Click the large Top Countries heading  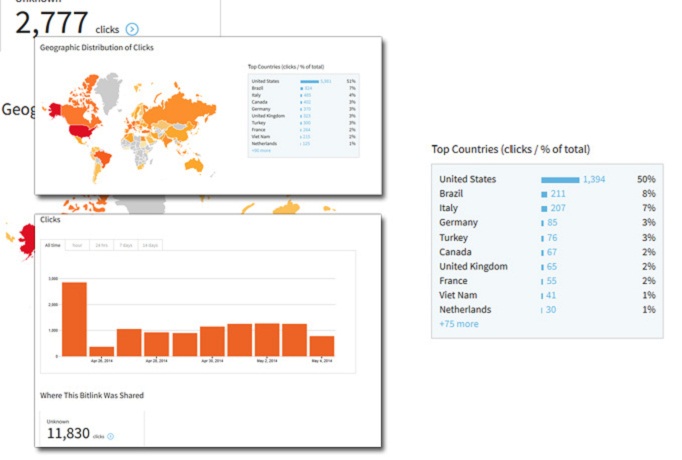tap(511, 149)
